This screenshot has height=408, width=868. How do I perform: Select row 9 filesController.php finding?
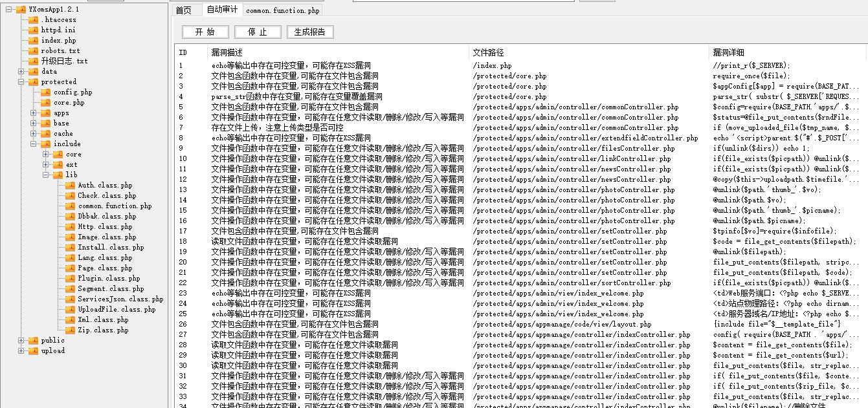point(521,148)
